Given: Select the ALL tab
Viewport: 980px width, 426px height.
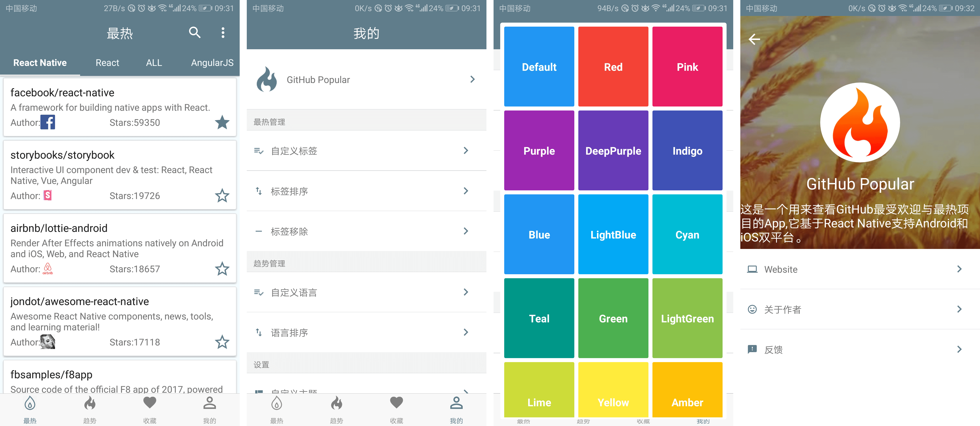Looking at the screenshot, I should pos(154,63).
